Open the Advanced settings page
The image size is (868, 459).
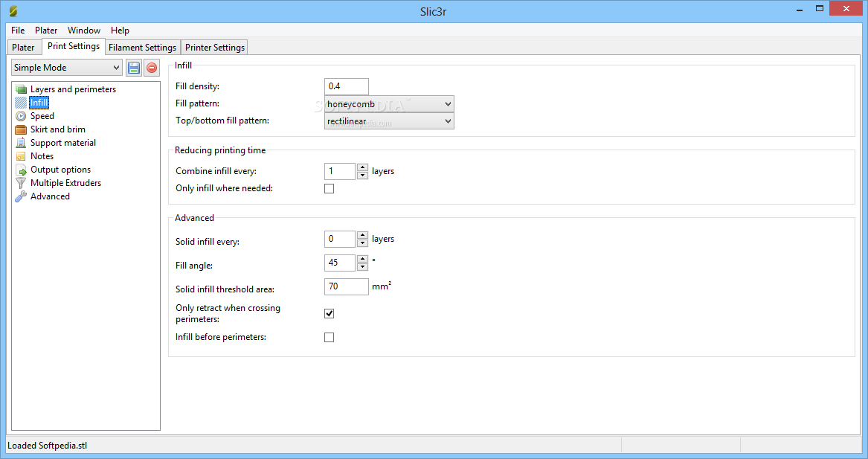[x=50, y=196]
